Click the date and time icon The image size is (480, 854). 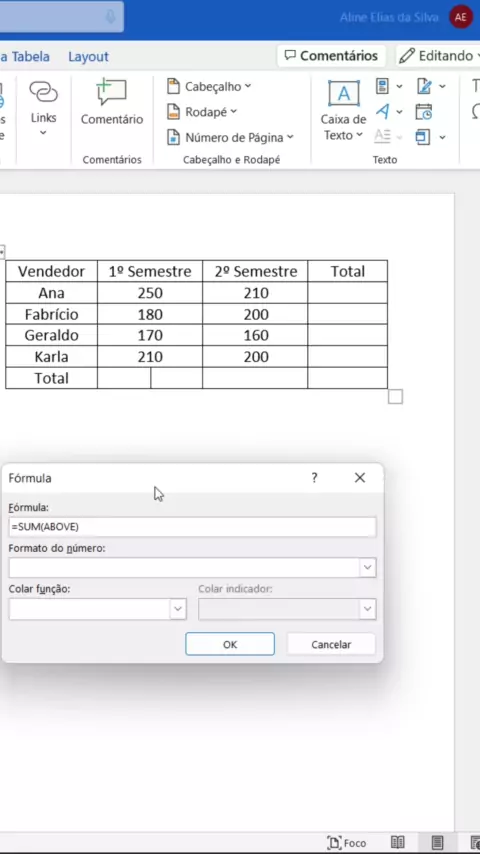pos(424,111)
